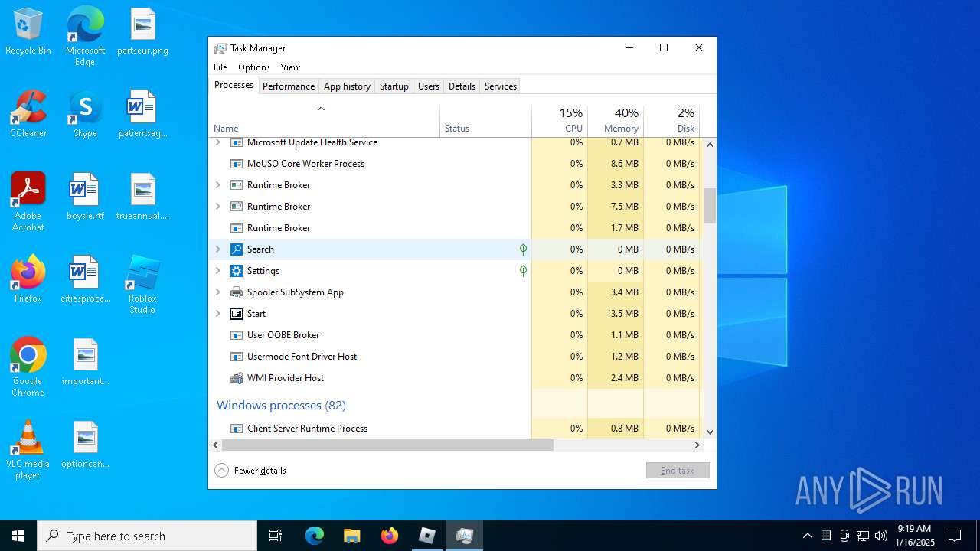Screen dimensions: 980x551
Task: Click the vertical scrollbar thumb
Action: [x=710, y=206]
